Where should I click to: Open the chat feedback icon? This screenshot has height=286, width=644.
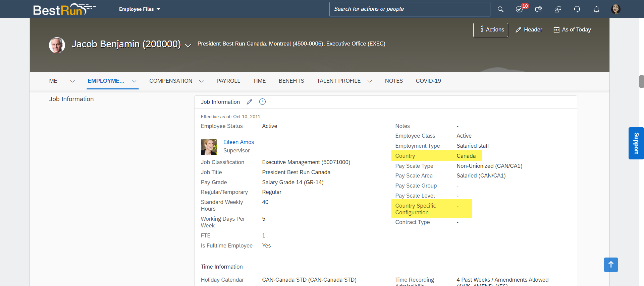[539, 9]
